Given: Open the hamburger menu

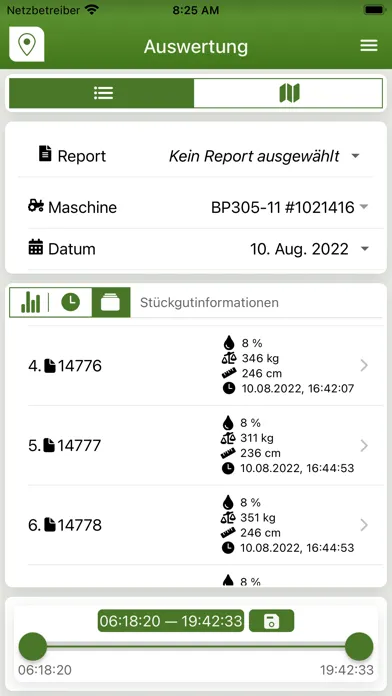Looking at the screenshot, I should click(x=369, y=45).
